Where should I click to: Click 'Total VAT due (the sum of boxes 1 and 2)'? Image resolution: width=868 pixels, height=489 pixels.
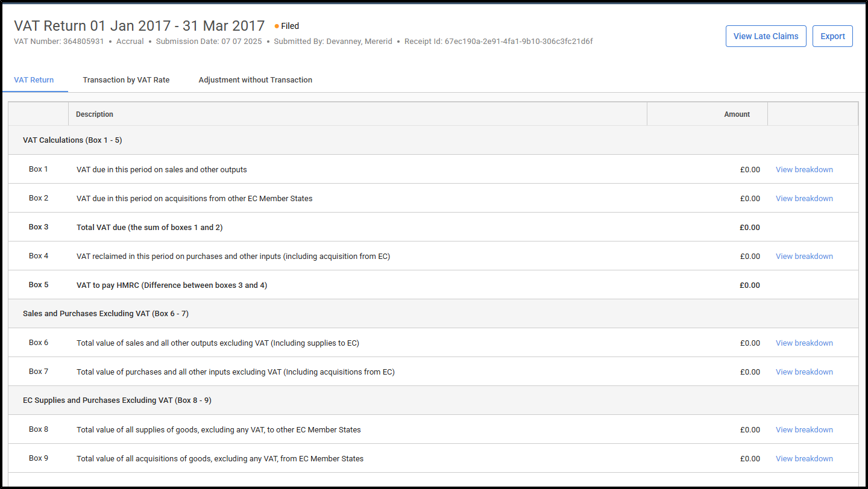click(x=149, y=227)
